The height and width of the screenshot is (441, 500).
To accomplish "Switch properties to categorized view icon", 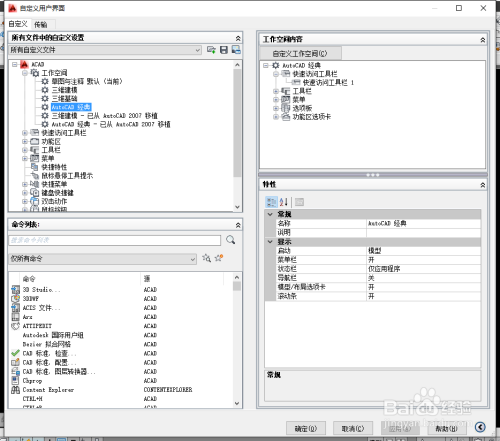I will click(271, 202).
